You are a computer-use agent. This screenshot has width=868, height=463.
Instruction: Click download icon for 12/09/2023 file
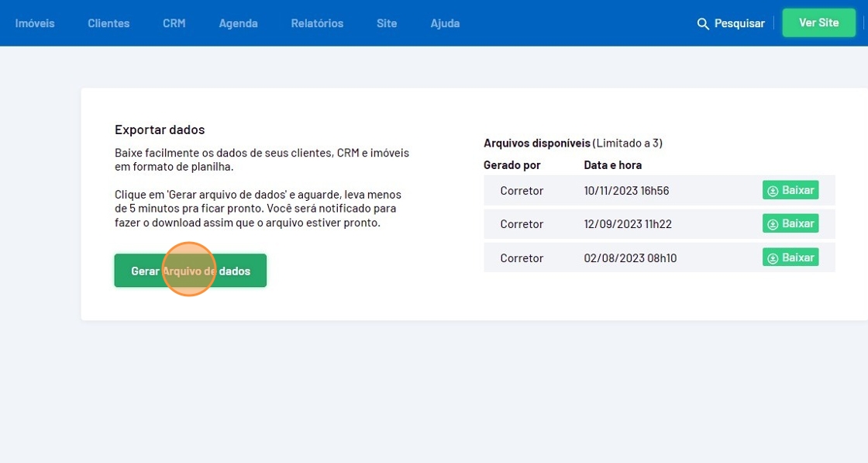tap(773, 224)
